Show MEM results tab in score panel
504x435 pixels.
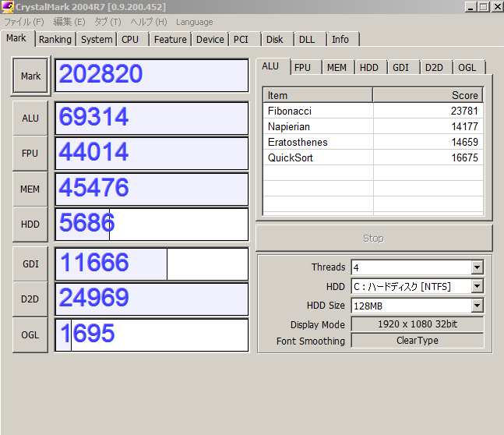coord(338,68)
